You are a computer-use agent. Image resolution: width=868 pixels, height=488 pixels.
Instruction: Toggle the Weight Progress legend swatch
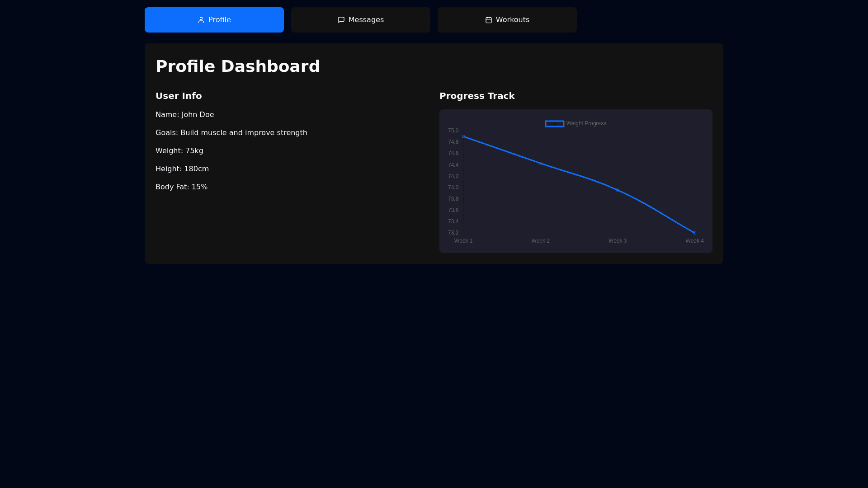tap(554, 124)
